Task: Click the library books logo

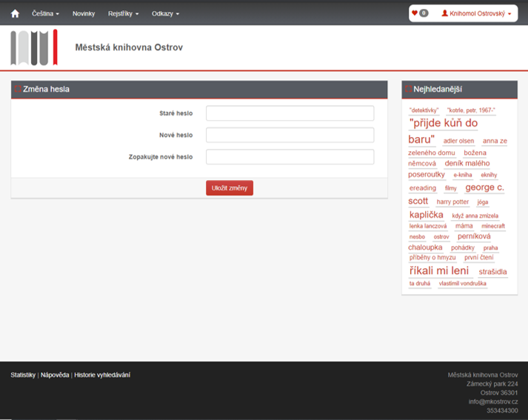Action: 33,47
